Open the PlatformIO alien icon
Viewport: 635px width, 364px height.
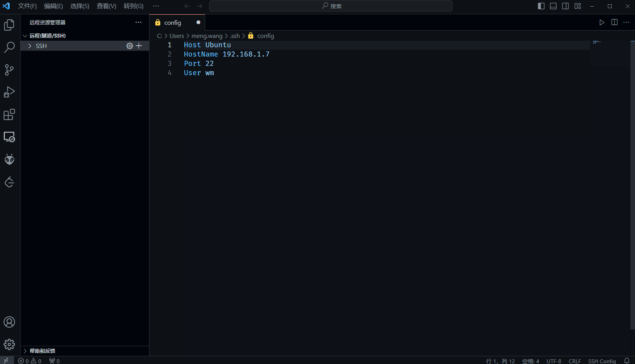[9, 160]
